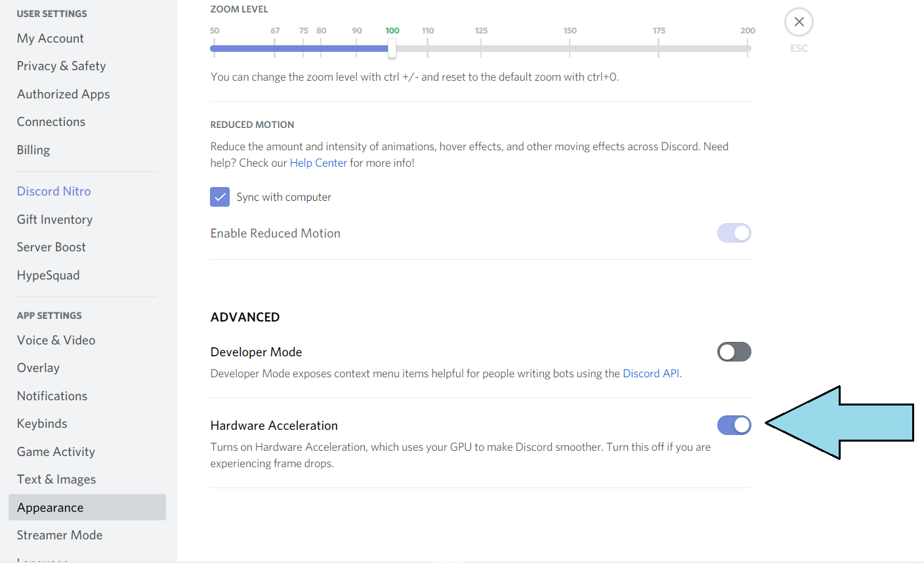Click the Hardware Acceleration heading
This screenshot has width=924, height=563.
coord(274,425)
